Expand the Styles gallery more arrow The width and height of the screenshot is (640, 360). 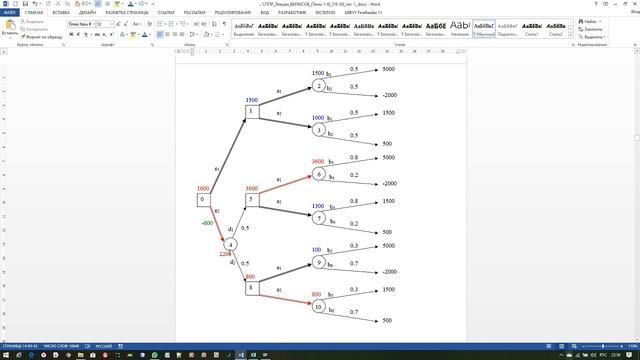(571, 36)
